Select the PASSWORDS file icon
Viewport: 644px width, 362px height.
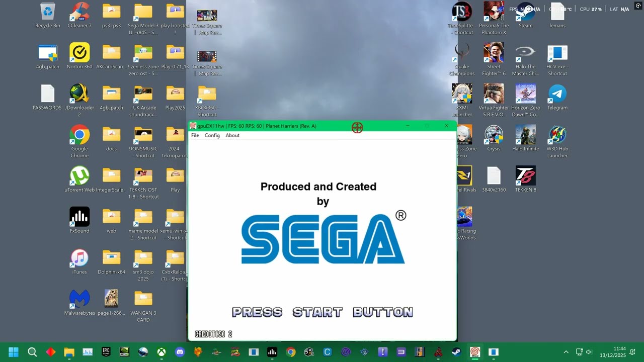point(47,98)
